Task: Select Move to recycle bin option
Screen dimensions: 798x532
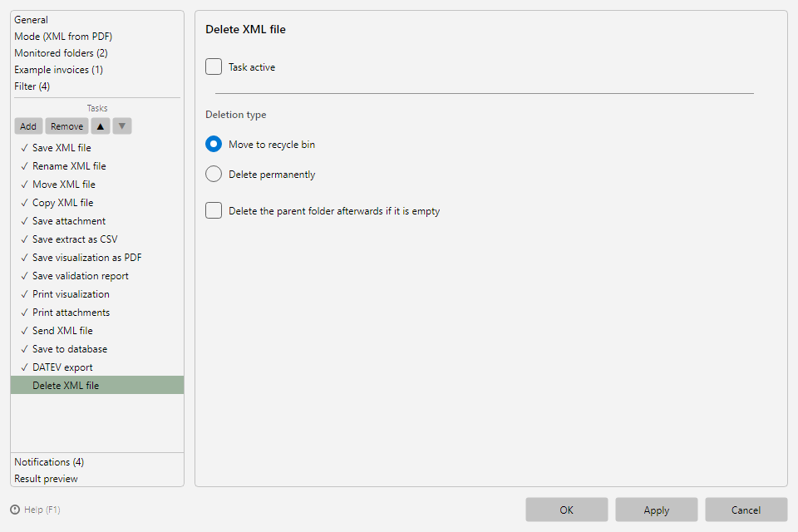Action: [214, 144]
